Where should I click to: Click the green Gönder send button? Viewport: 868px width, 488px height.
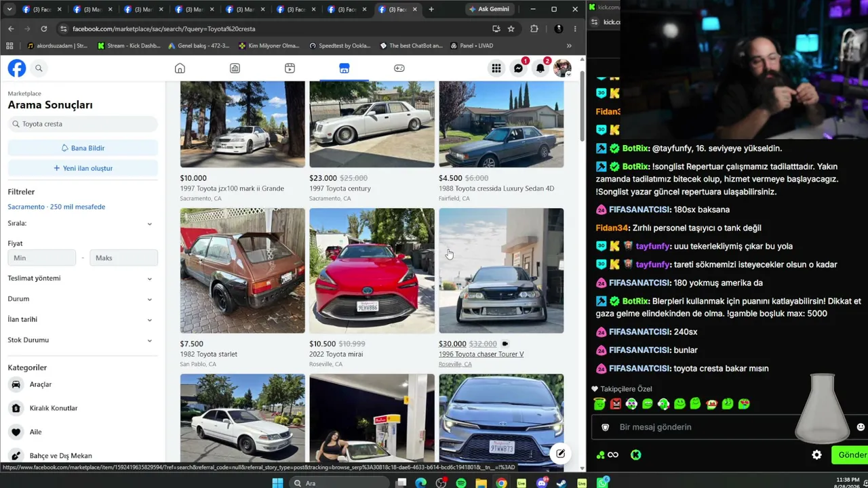pyautogui.click(x=850, y=455)
